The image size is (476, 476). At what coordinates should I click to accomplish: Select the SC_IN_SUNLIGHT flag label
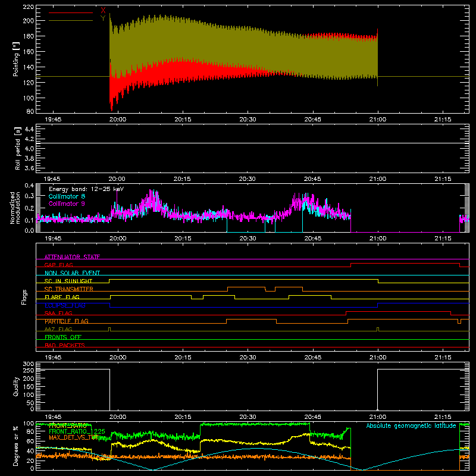pyautogui.click(x=68, y=281)
